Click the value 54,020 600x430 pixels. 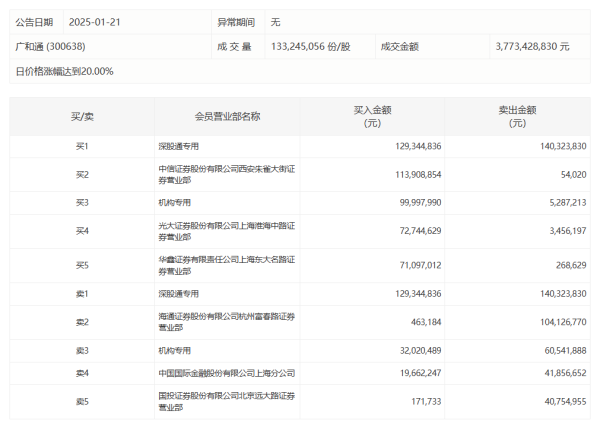pos(574,174)
